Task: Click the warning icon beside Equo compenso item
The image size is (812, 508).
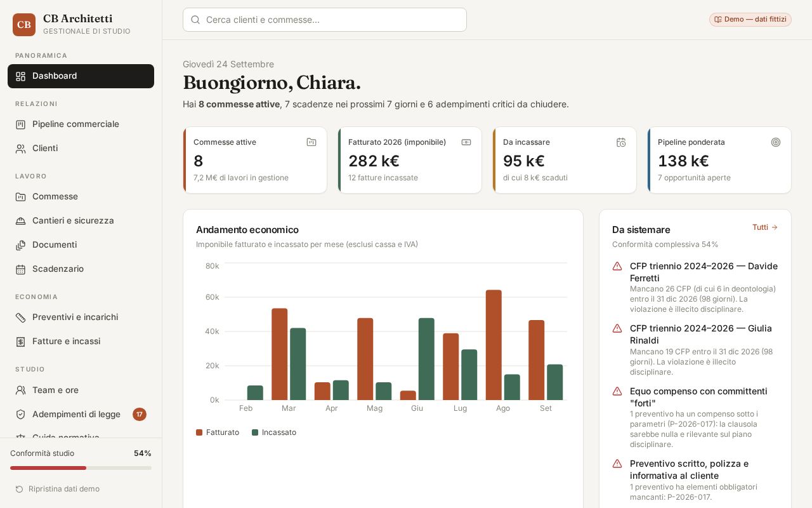Action: tap(617, 391)
